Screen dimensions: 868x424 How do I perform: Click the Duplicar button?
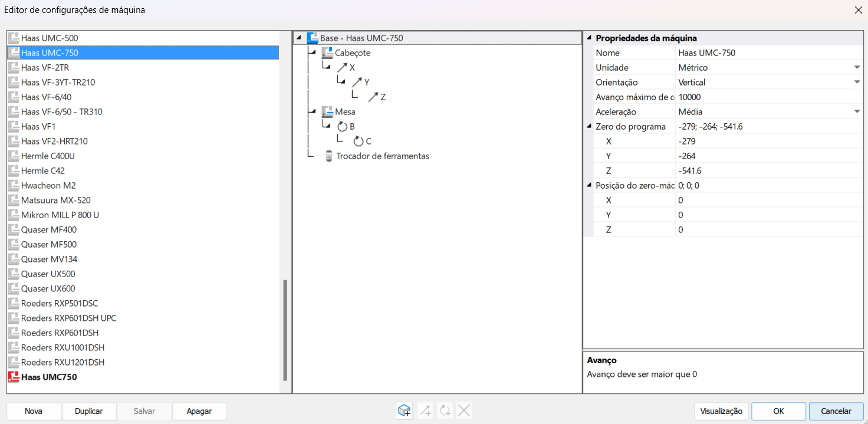(89, 411)
